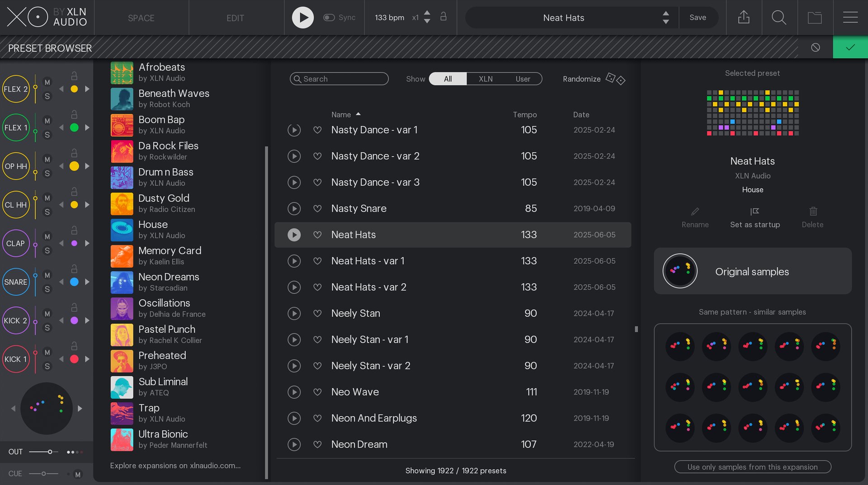Mute the OP HH channel
The image size is (868, 485).
[x=47, y=159]
